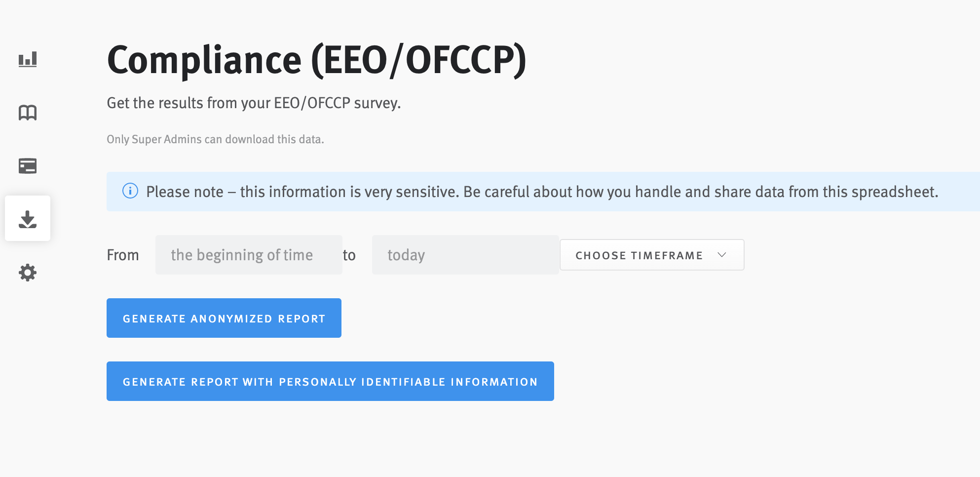The width and height of the screenshot is (980, 477).
Task: Open the card-style icon in sidebar
Action: (28, 166)
